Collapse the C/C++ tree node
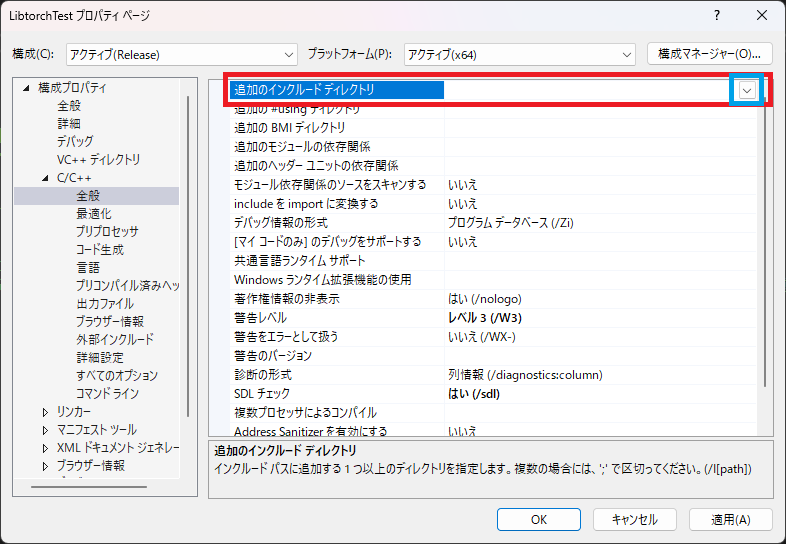Image resolution: width=786 pixels, height=544 pixels. tap(46, 178)
